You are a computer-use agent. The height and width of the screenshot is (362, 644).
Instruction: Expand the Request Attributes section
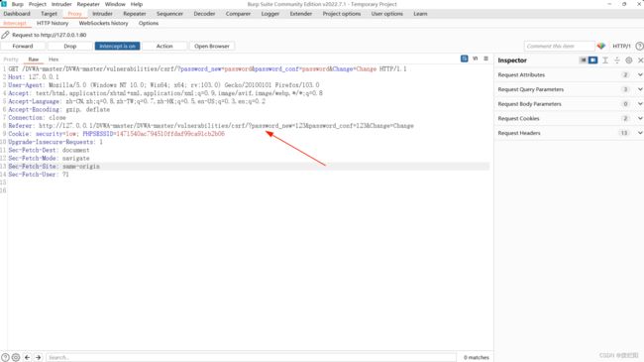point(569,74)
